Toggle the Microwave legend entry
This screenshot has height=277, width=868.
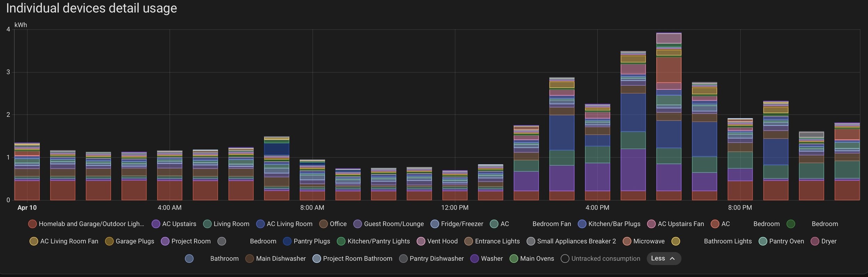[643, 241]
